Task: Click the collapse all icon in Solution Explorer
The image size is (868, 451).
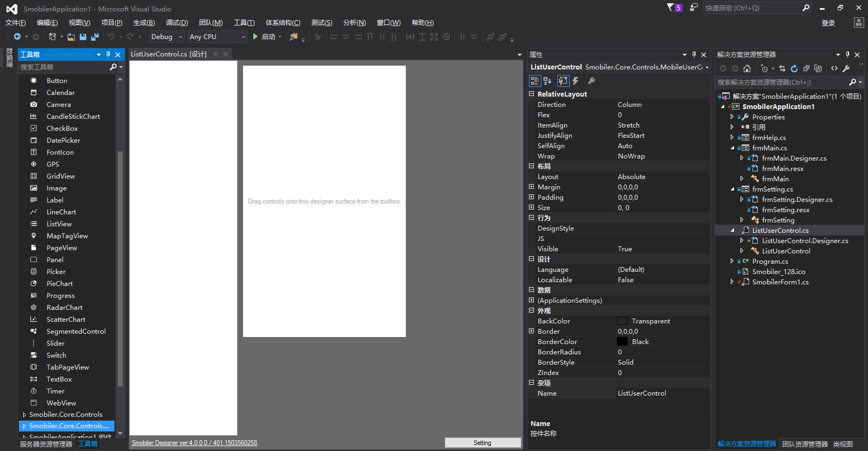Action: point(806,68)
